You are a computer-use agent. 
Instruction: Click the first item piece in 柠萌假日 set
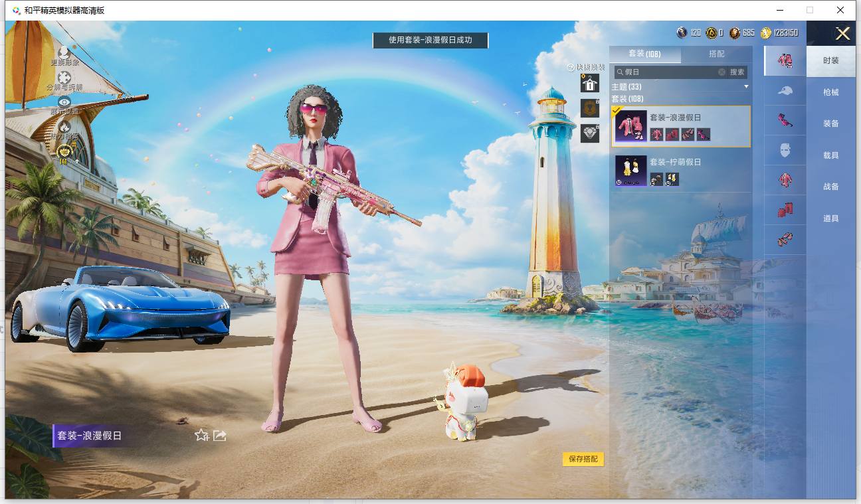pos(656,179)
